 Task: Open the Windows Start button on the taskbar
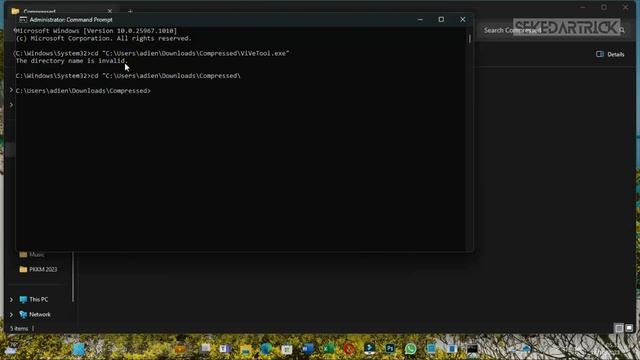(x=79, y=349)
